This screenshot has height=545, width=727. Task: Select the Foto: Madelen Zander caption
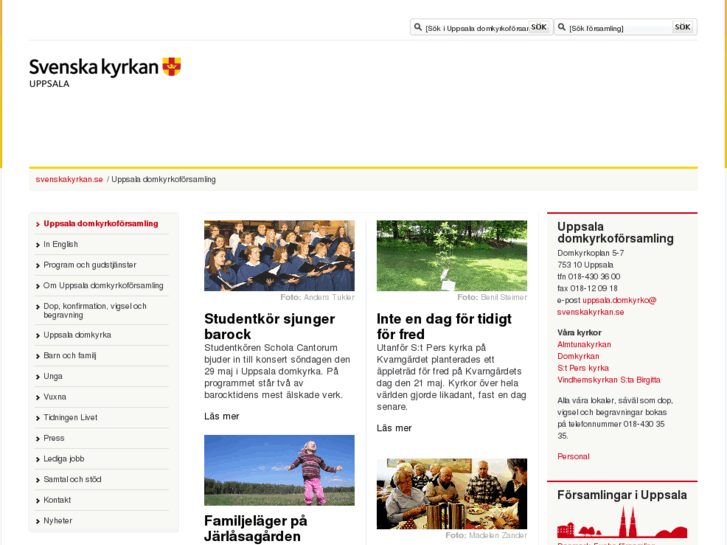click(486, 535)
